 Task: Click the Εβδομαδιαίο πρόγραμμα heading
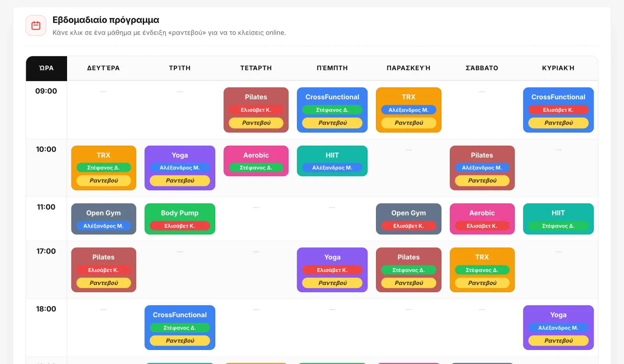[106, 20]
